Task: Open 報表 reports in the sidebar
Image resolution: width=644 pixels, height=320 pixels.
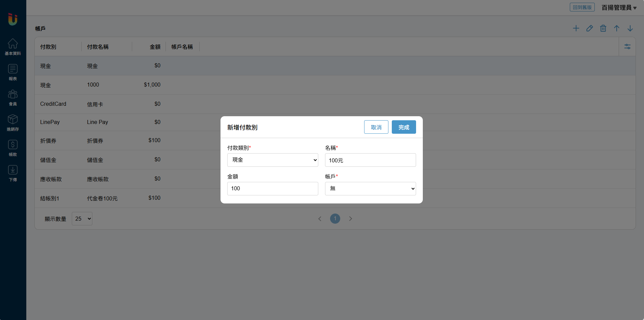Action: coord(13,72)
